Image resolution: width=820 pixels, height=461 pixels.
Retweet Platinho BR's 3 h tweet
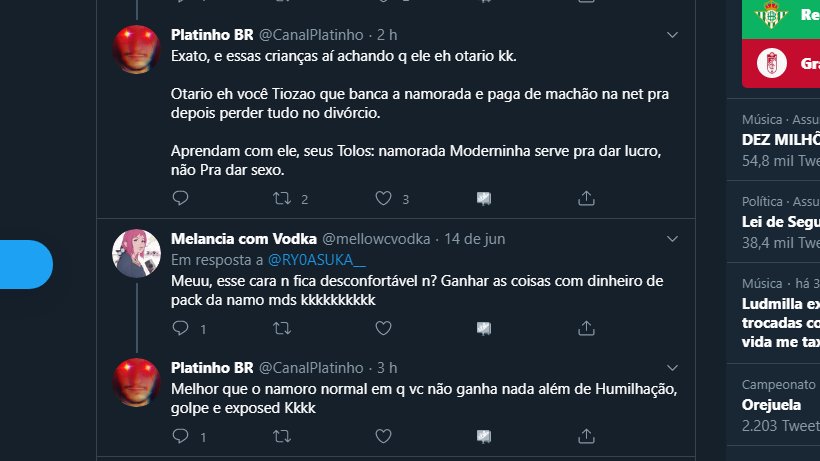(282, 436)
